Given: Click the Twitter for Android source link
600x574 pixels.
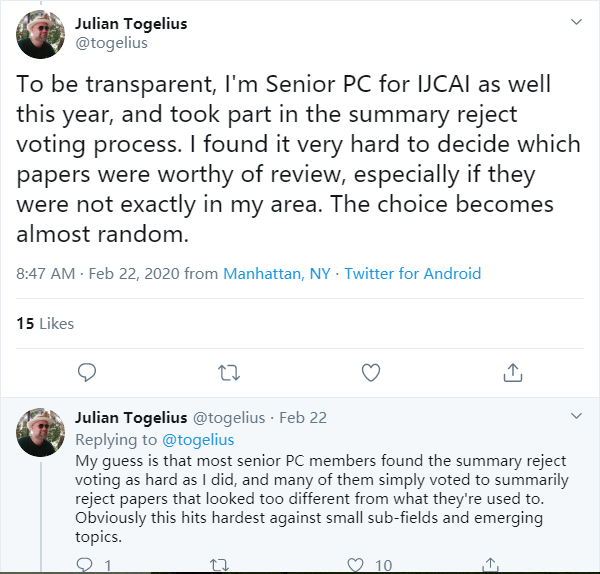Looking at the screenshot, I should tap(412, 273).
